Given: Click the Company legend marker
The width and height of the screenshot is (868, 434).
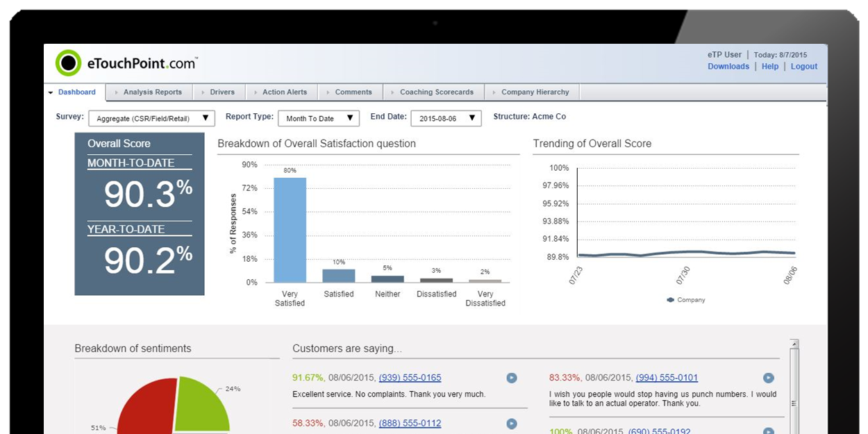Looking at the screenshot, I should coord(670,300).
